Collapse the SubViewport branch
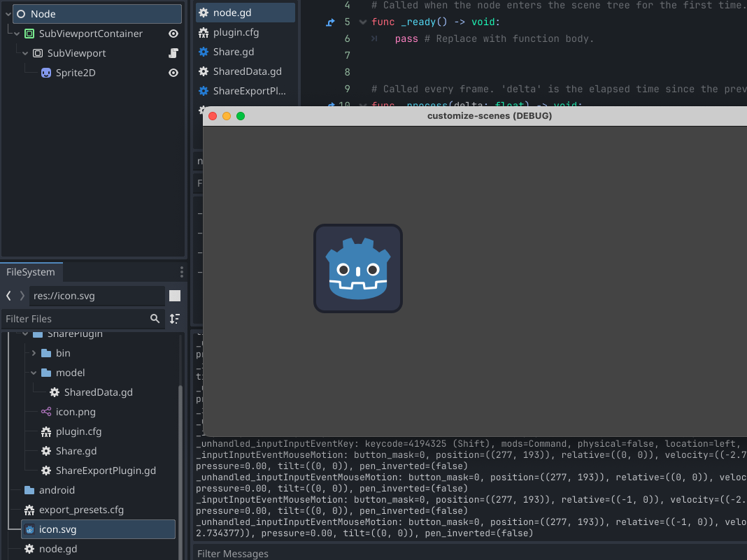The image size is (747, 560). pos(25,53)
